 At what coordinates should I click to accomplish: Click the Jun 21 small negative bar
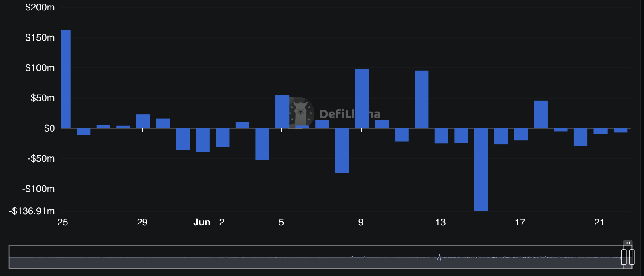click(x=600, y=131)
